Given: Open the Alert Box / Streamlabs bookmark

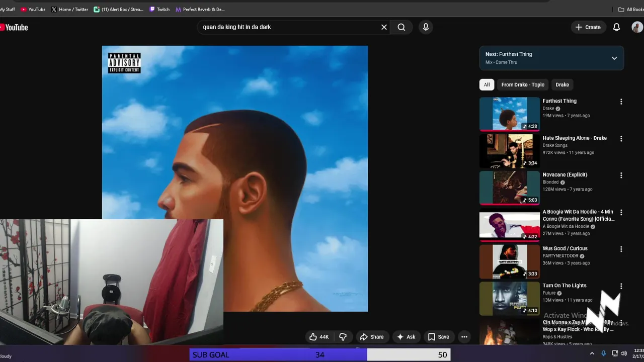Looking at the screenshot, I should (x=119, y=9).
